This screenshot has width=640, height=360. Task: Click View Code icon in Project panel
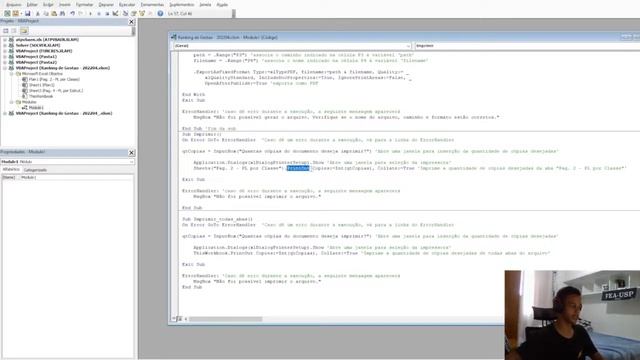tap(6, 31)
